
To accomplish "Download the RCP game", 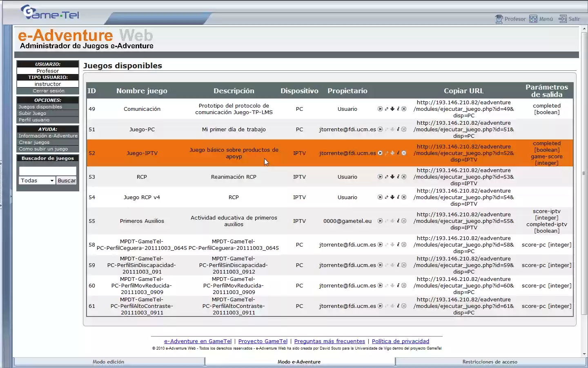I will 392,177.
